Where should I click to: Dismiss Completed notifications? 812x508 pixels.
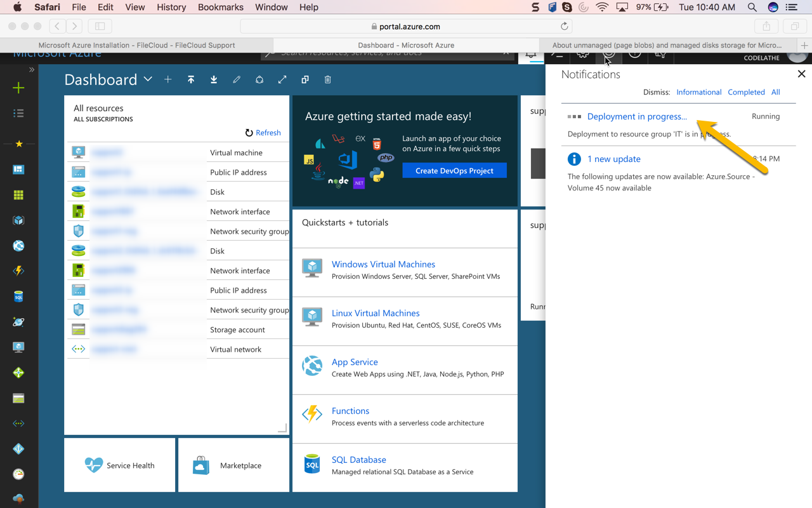746,92
